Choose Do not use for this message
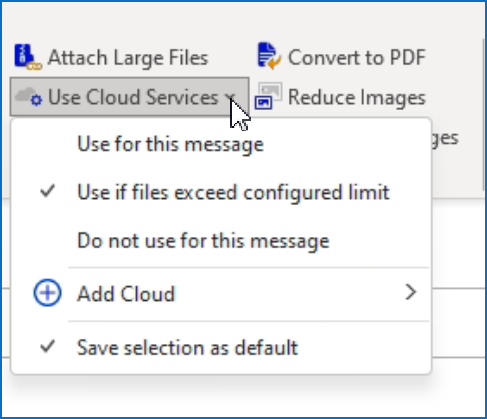This screenshot has height=419, width=487. 221,240
